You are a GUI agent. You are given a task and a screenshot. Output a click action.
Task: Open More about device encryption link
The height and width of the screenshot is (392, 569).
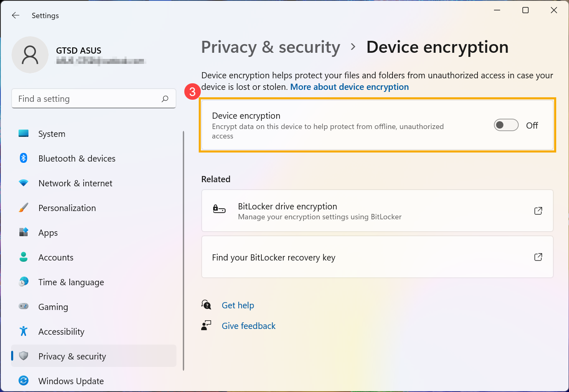tap(349, 87)
